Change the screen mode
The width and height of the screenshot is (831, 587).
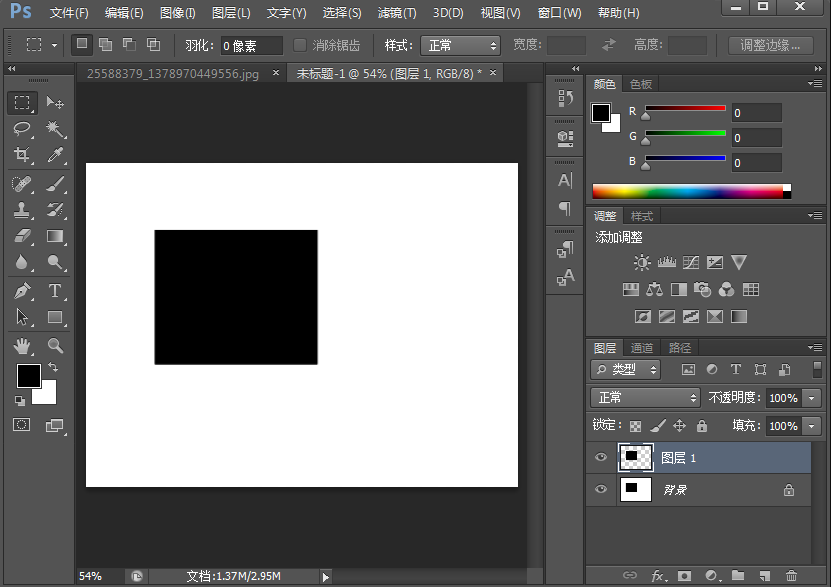click(x=55, y=425)
